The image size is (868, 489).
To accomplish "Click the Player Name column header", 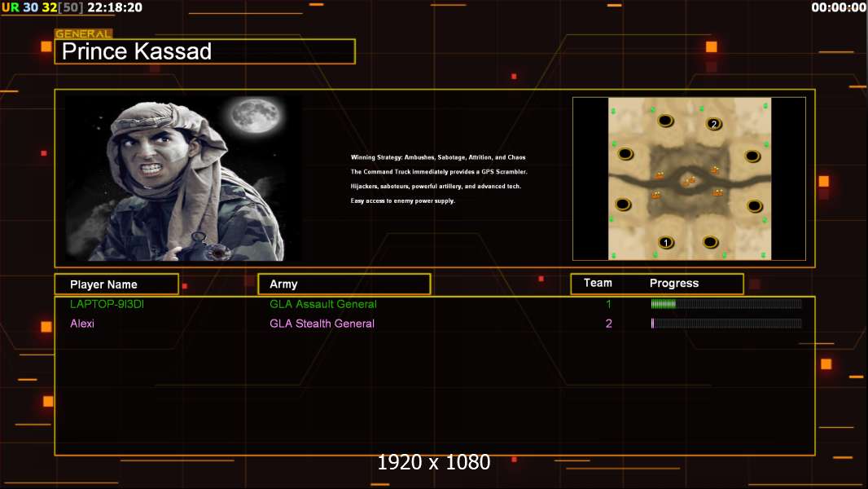I will point(116,284).
